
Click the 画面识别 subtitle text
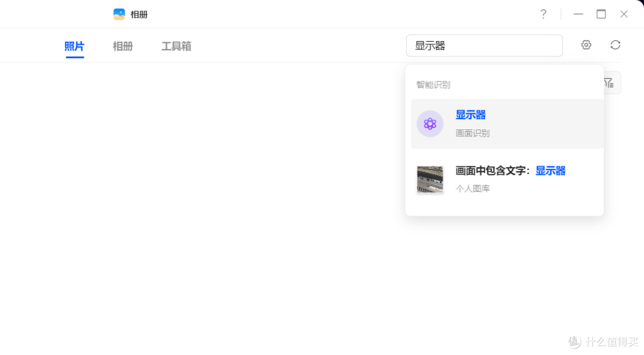point(473,133)
